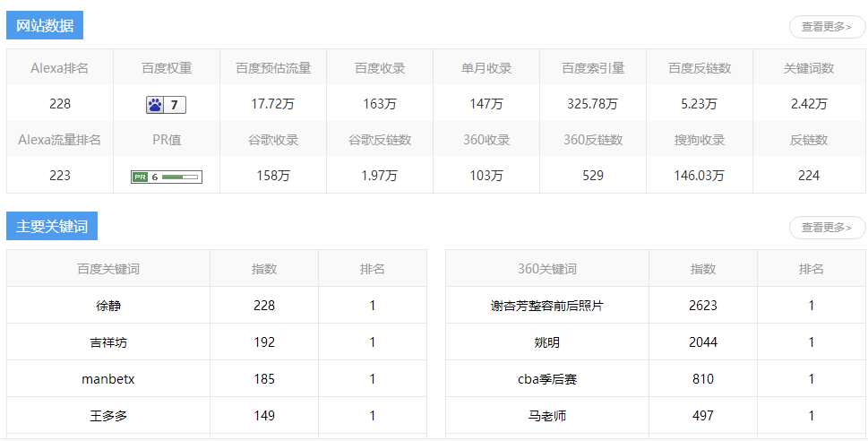Click the PR值 header label
Viewport: 868px width, 441px height.
click(x=167, y=140)
